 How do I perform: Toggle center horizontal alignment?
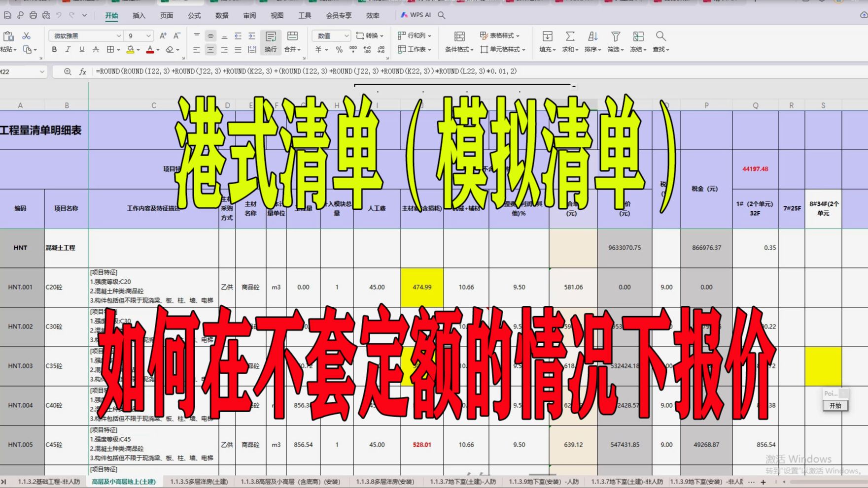[x=210, y=49]
